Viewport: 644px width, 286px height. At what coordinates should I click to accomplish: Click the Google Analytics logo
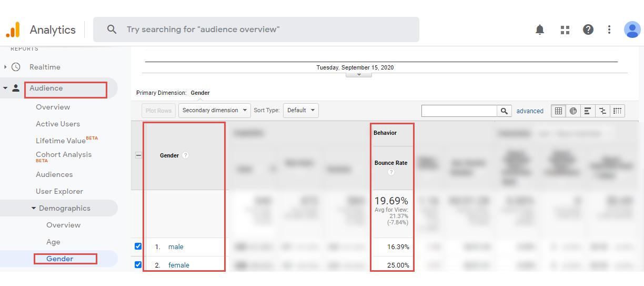(13, 29)
